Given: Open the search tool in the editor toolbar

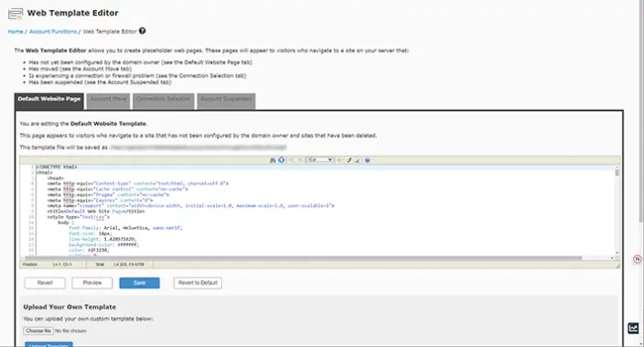Looking at the screenshot, I should tap(273, 160).
